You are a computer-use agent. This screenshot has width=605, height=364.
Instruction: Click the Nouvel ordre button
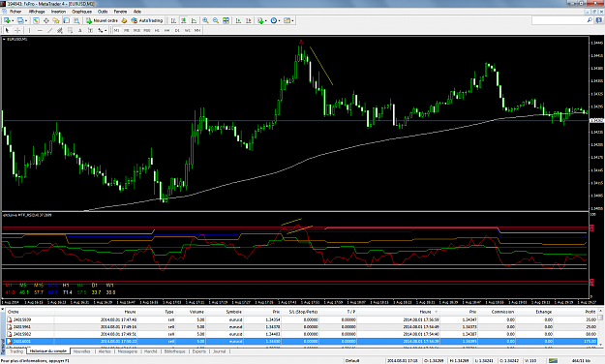[x=102, y=20]
